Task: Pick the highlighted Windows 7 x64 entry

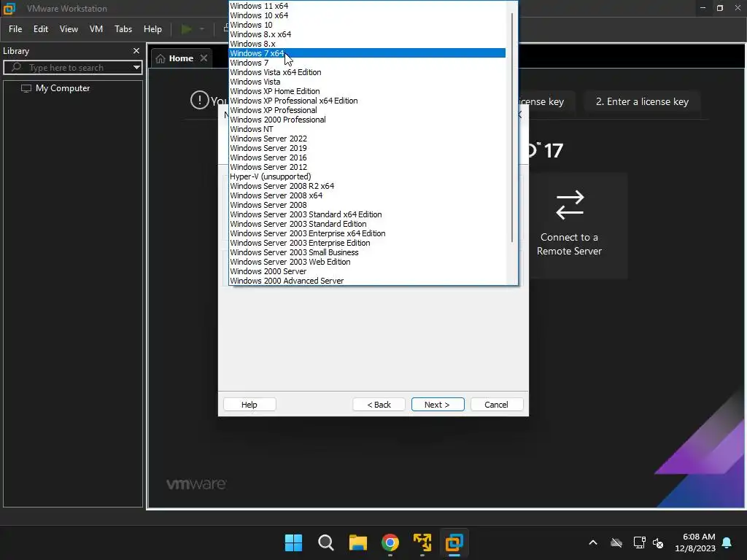Action: point(367,52)
